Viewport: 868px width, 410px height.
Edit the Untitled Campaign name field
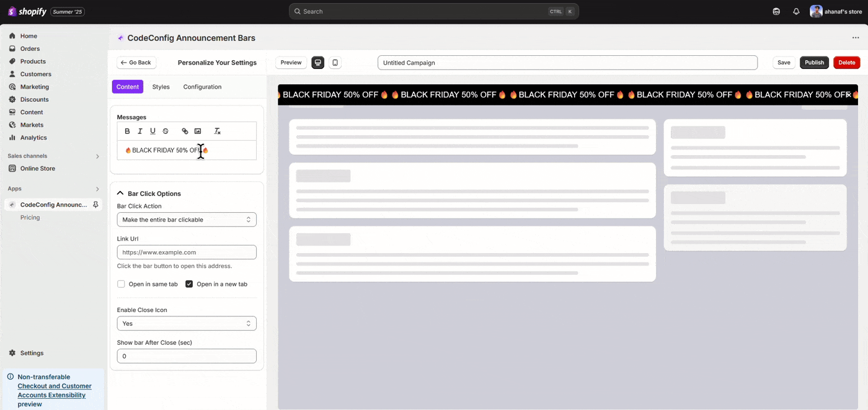567,63
